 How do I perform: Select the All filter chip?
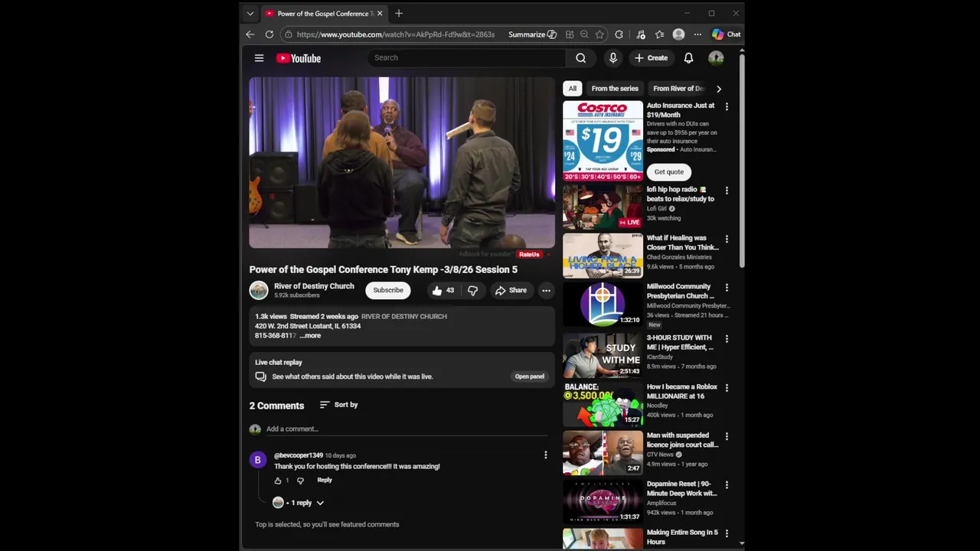(x=572, y=89)
